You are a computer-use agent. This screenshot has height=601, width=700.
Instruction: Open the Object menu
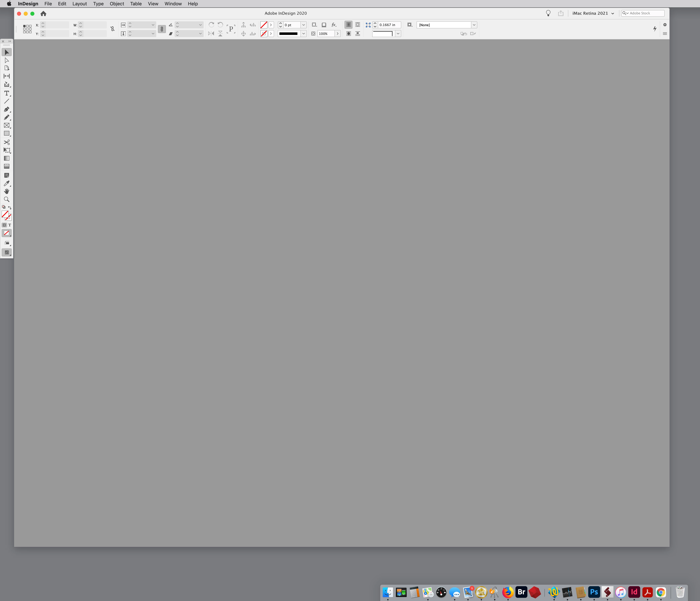(x=116, y=4)
